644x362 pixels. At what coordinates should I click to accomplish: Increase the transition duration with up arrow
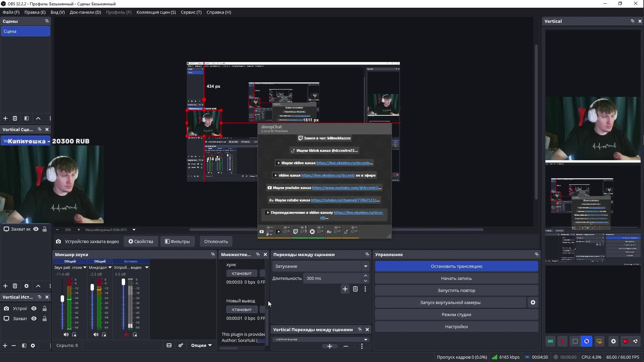[x=366, y=276]
